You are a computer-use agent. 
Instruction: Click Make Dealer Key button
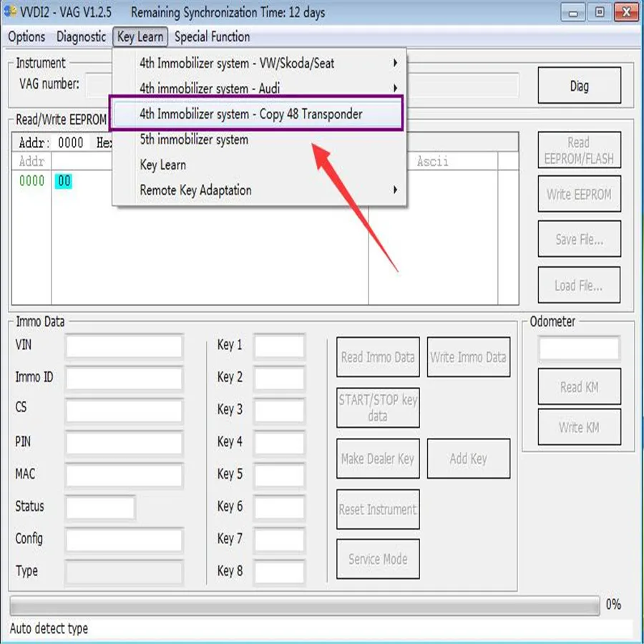pyautogui.click(x=378, y=459)
